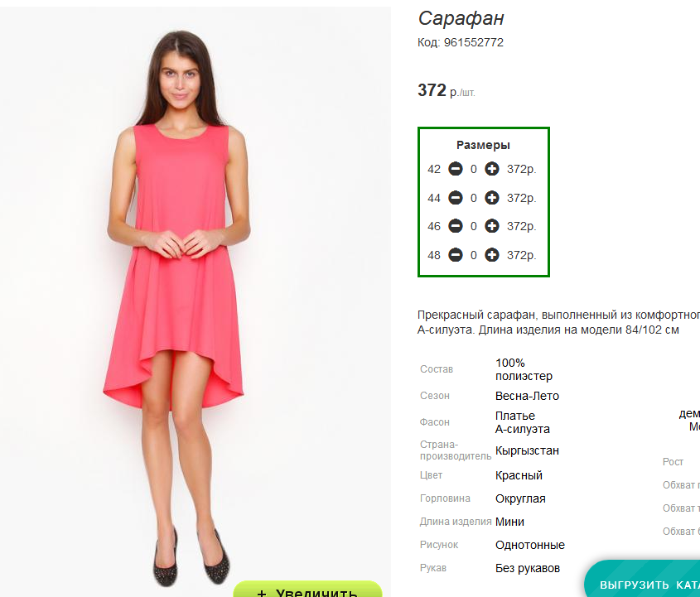Click the Весна-Лето season value
The width and height of the screenshot is (700, 597).
pyautogui.click(x=527, y=396)
